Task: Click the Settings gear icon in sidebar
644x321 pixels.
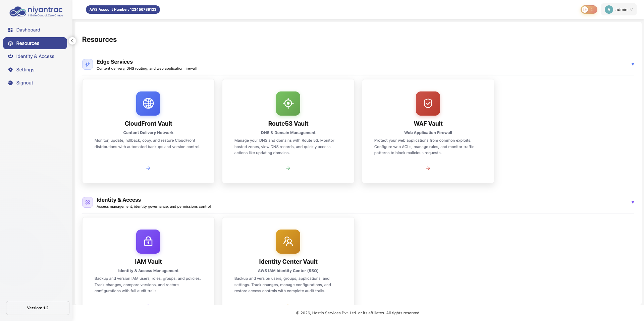Action: pyautogui.click(x=10, y=70)
